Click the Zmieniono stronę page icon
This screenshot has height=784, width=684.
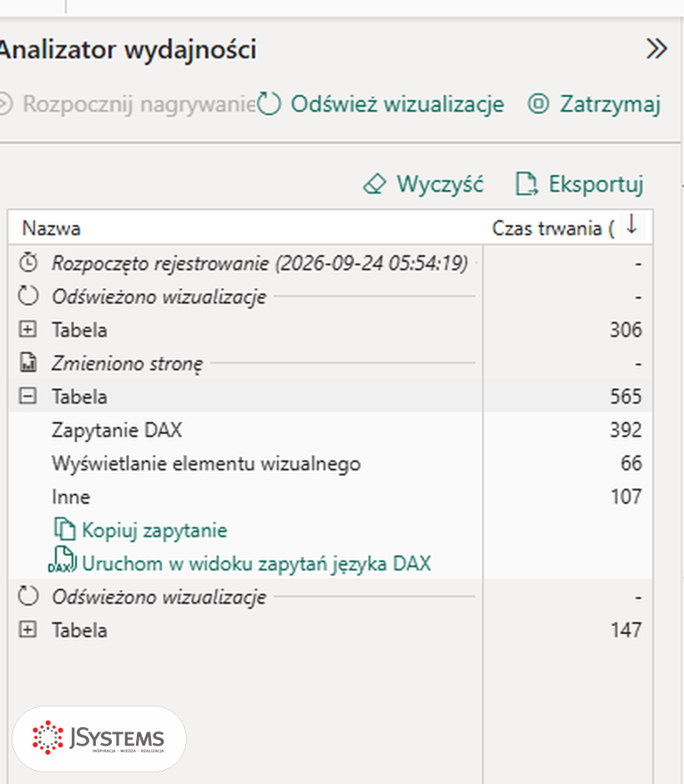pyautogui.click(x=28, y=363)
